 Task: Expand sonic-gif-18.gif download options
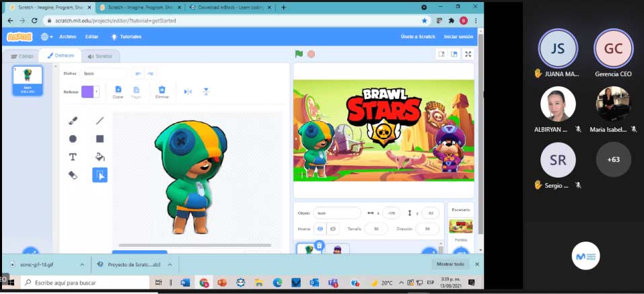(x=82, y=264)
